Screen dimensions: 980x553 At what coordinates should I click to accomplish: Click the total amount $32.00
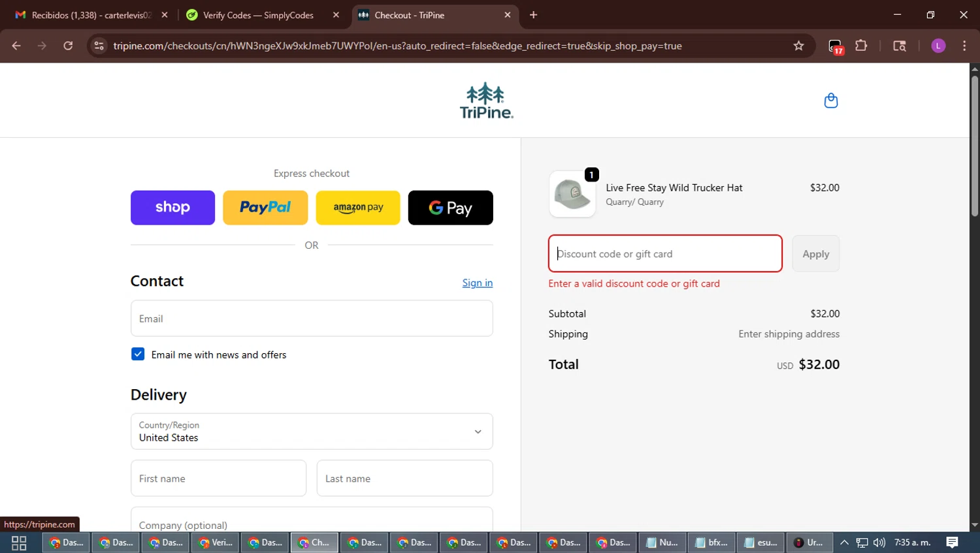819,364
